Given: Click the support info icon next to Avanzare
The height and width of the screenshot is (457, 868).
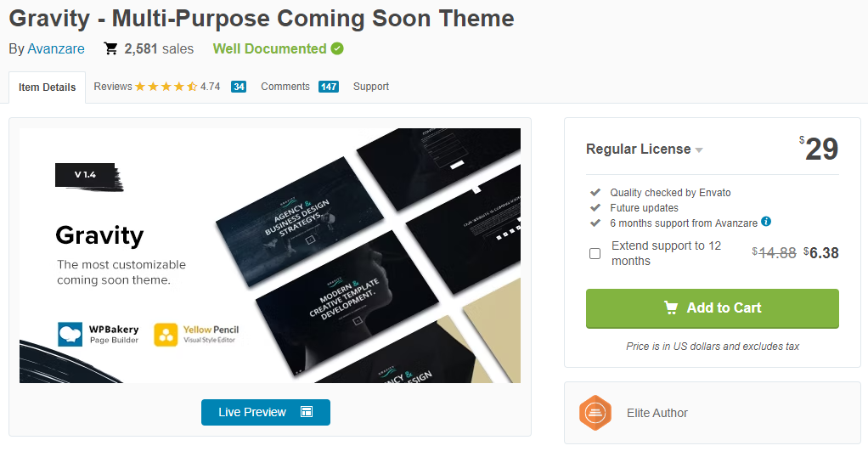Looking at the screenshot, I should pos(766,222).
